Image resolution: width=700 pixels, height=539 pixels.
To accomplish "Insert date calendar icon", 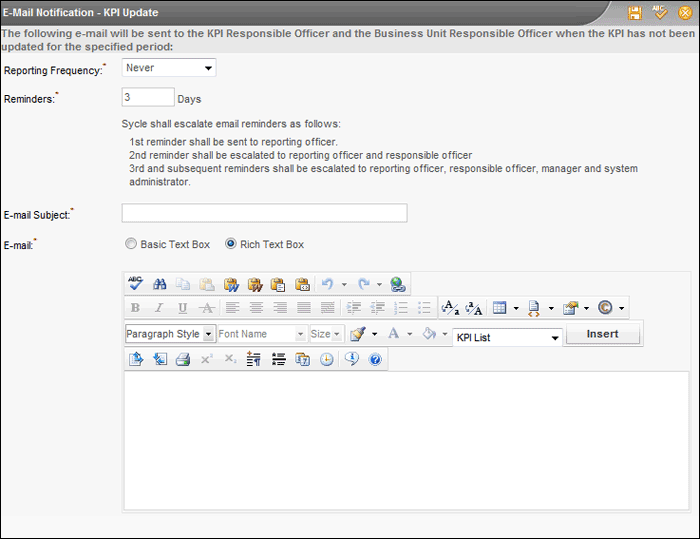I will coord(302,359).
